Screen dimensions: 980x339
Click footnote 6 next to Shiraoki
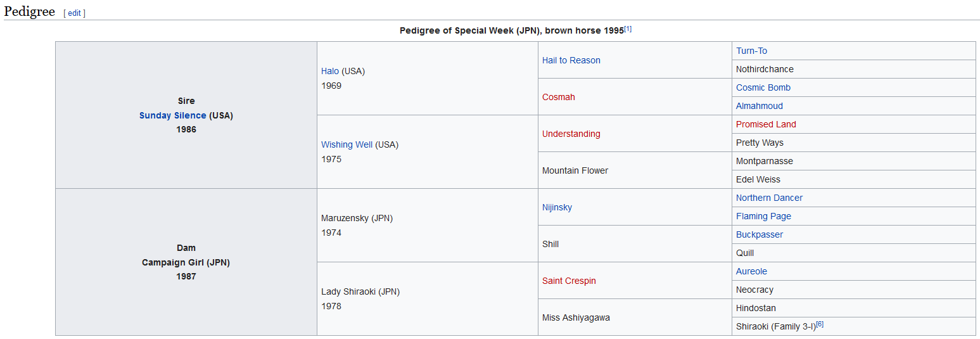click(820, 324)
